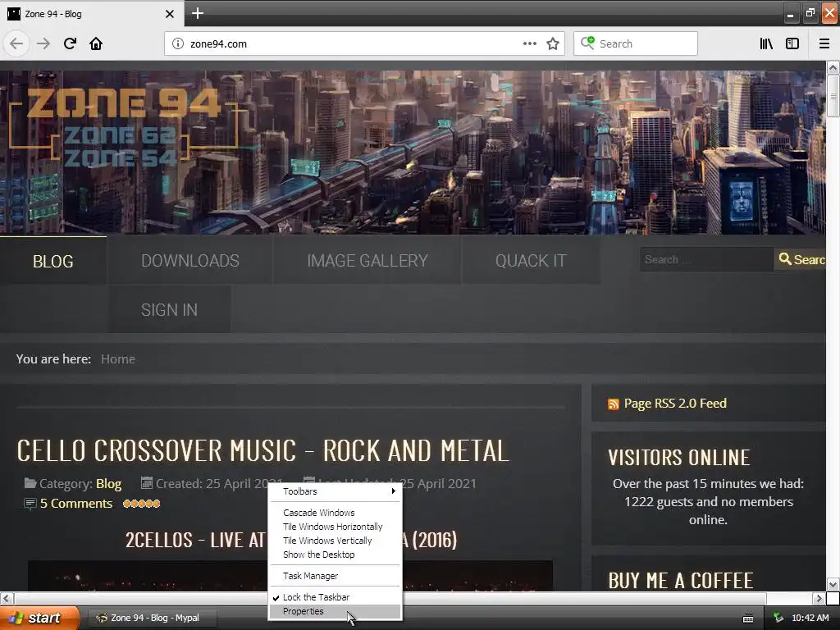
Task: Click the Windows Start button
Action: [39, 618]
